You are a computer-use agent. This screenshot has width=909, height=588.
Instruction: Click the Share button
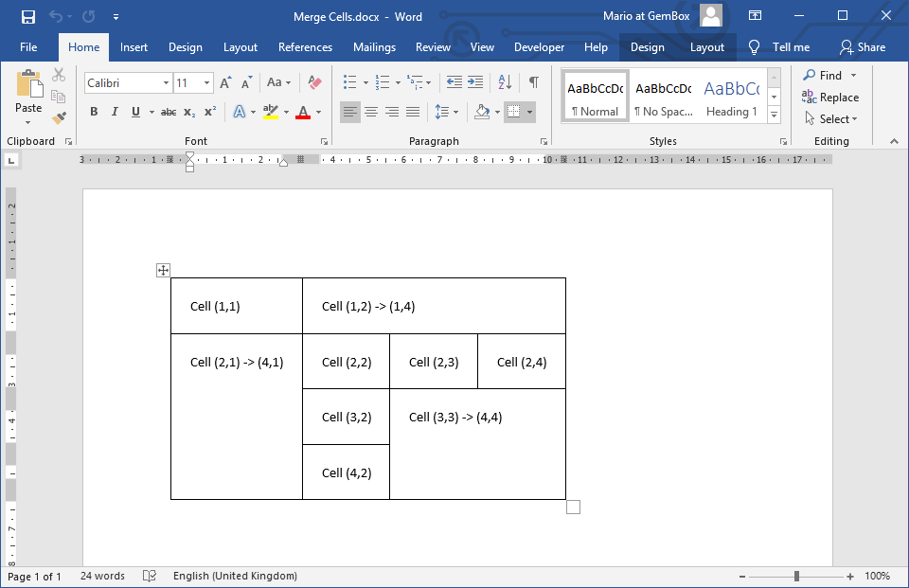[x=862, y=47]
